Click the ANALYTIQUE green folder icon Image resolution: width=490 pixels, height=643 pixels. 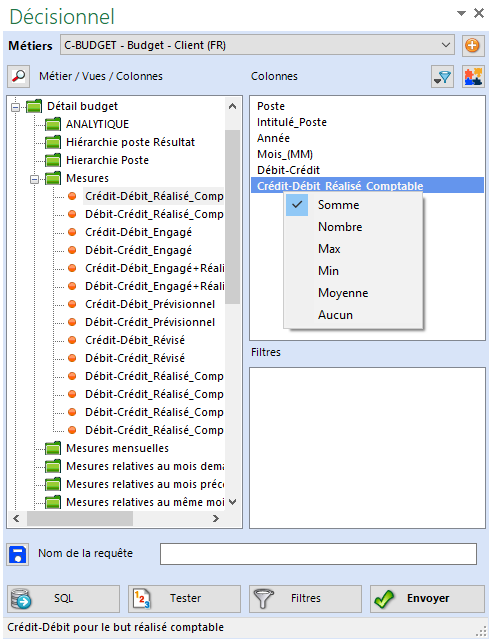pos(53,124)
